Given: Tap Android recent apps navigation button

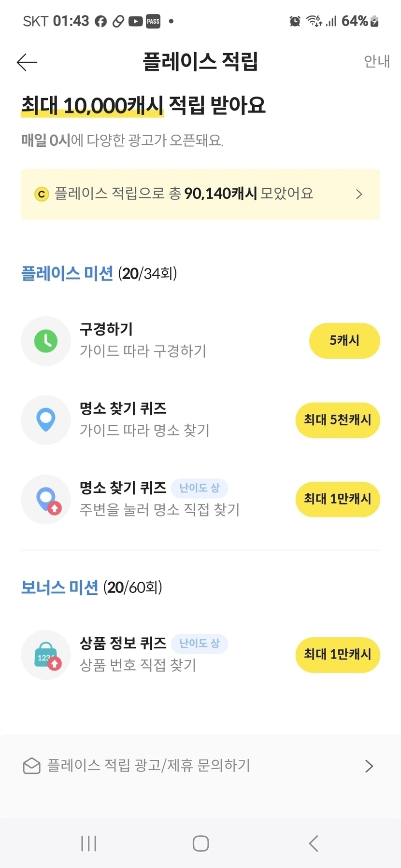Looking at the screenshot, I should click(x=89, y=843).
